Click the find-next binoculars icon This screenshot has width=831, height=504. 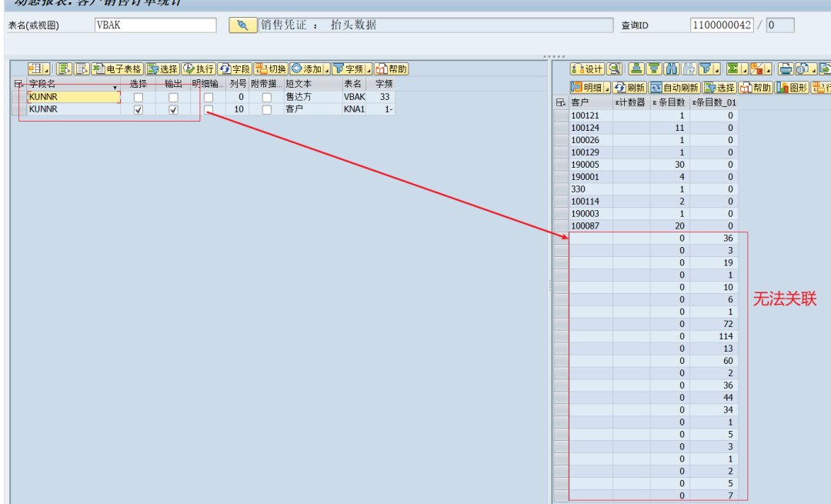[x=689, y=69]
